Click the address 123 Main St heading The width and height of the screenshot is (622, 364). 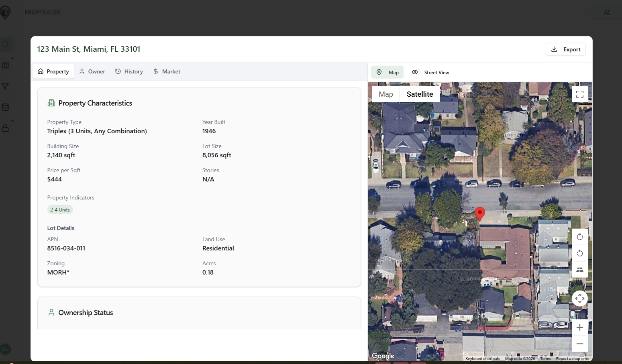pos(89,49)
